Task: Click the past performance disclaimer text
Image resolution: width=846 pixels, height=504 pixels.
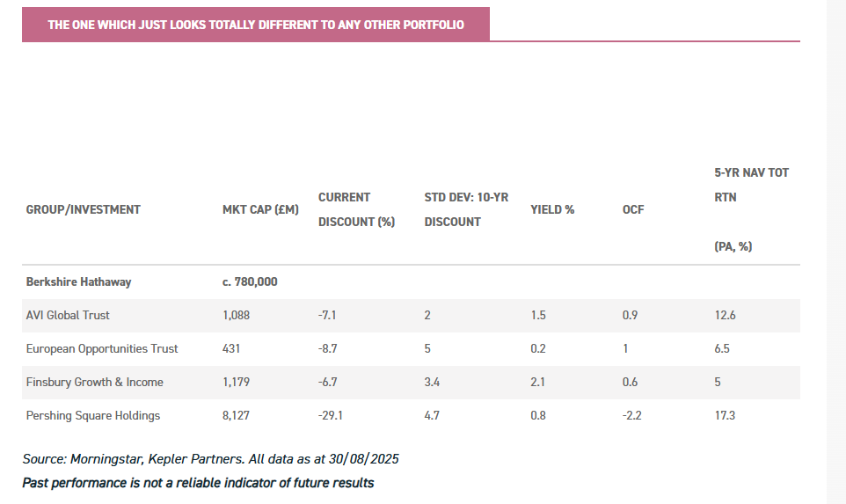Action: [x=198, y=483]
